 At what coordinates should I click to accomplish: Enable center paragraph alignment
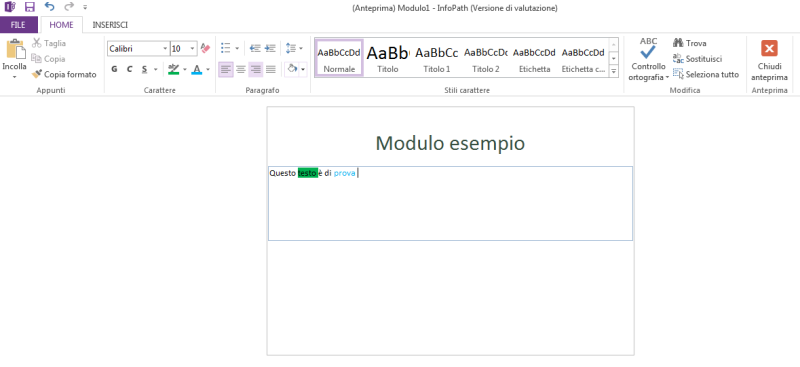point(241,69)
